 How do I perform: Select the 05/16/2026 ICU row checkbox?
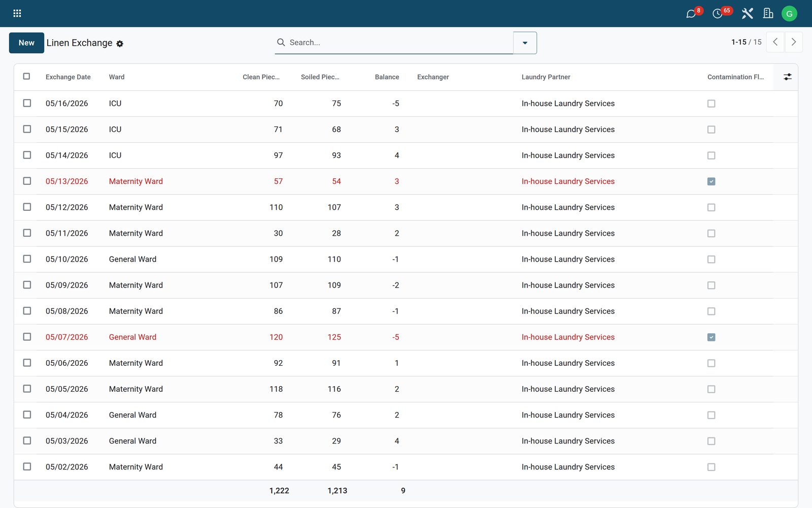point(27,103)
